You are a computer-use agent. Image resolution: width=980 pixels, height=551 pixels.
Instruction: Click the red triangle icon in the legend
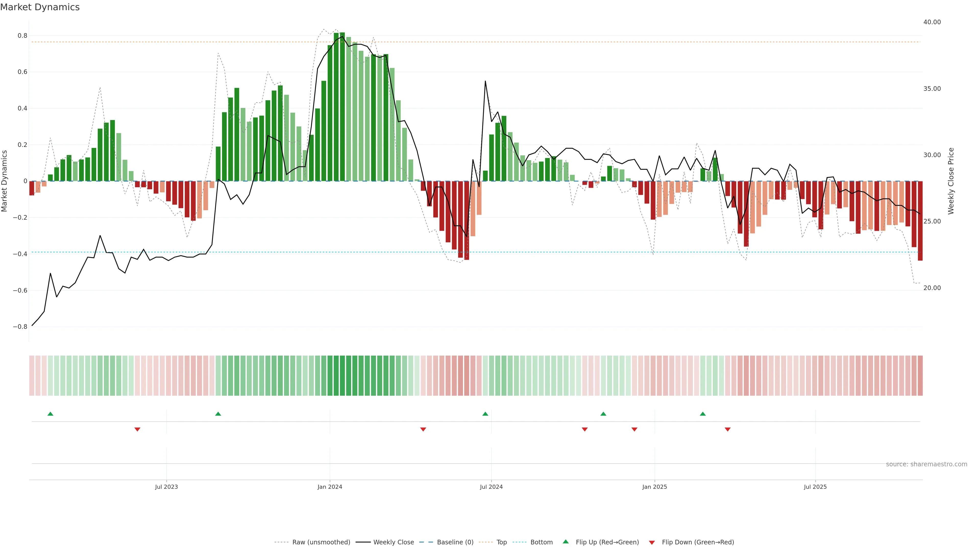coord(652,543)
